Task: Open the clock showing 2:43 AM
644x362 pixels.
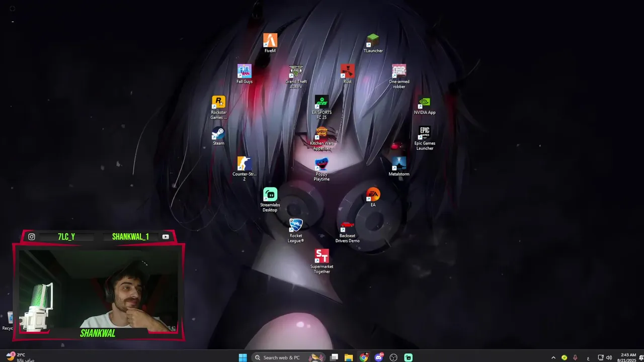Action: (x=628, y=357)
